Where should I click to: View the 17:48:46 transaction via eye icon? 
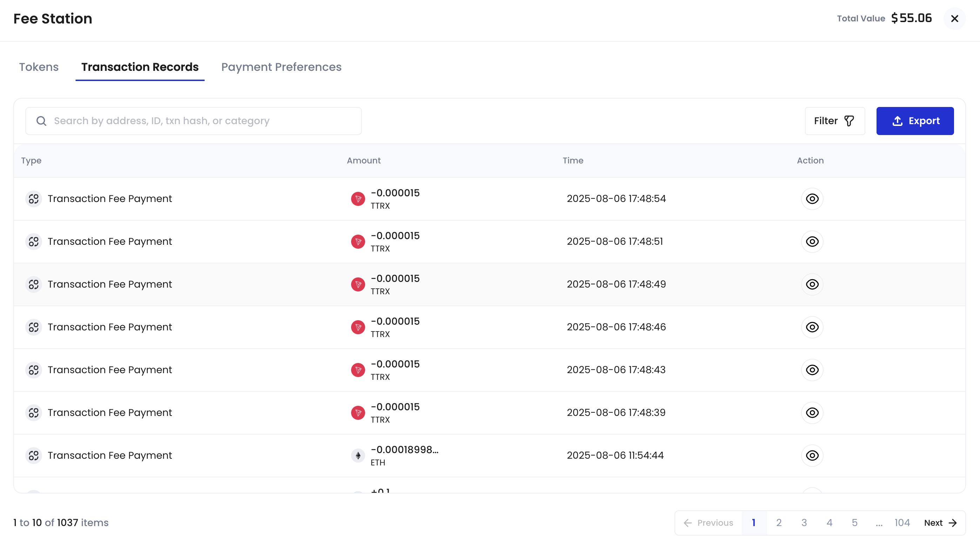tap(812, 327)
